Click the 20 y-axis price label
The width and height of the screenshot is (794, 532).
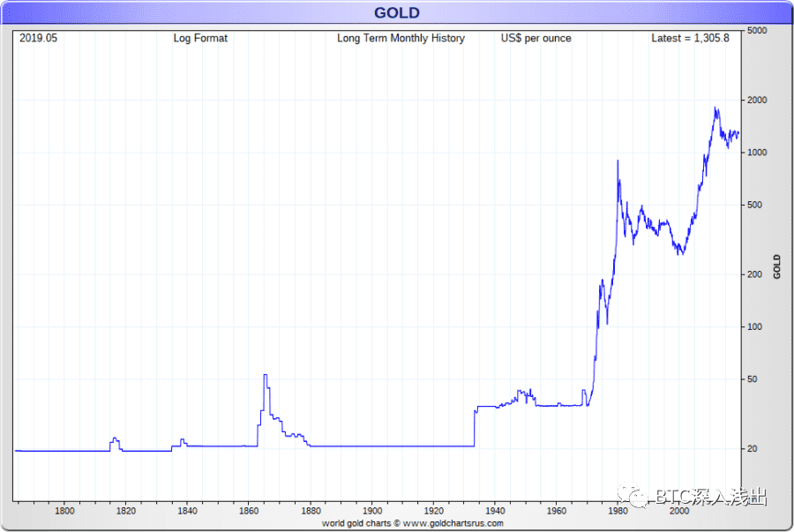pyautogui.click(x=752, y=448)
